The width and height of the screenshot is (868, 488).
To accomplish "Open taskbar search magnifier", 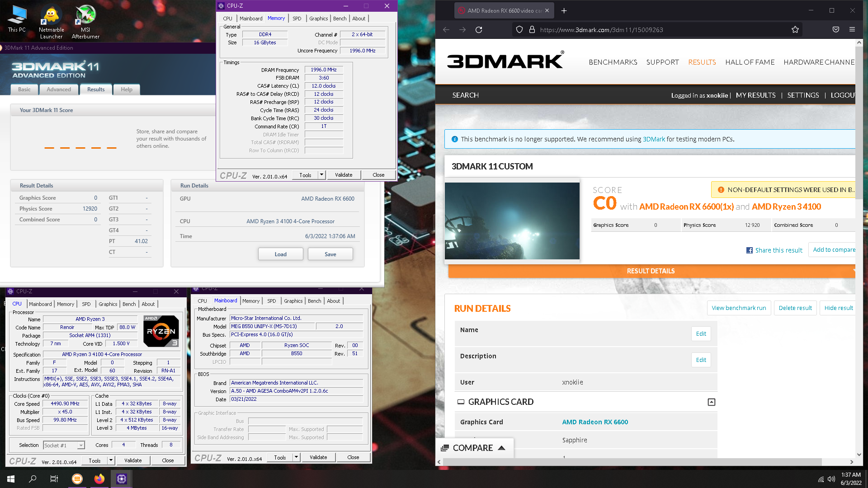I will [33, 479].
